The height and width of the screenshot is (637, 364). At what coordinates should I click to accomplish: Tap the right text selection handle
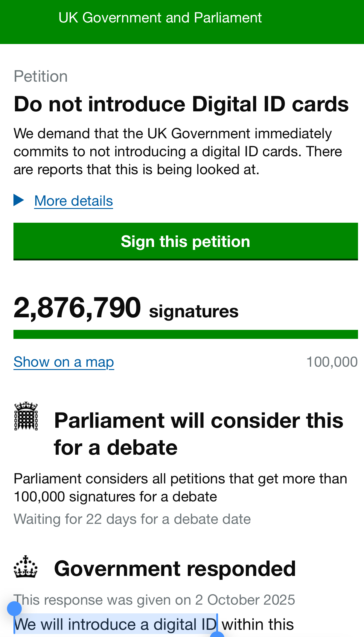(217, 635)
